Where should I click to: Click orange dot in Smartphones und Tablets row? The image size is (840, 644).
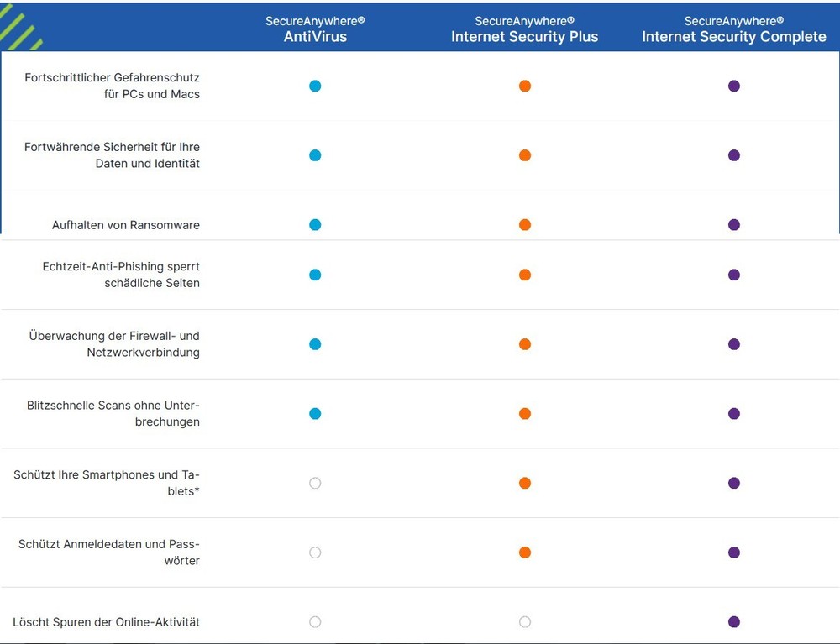click(x=525, y=483)
